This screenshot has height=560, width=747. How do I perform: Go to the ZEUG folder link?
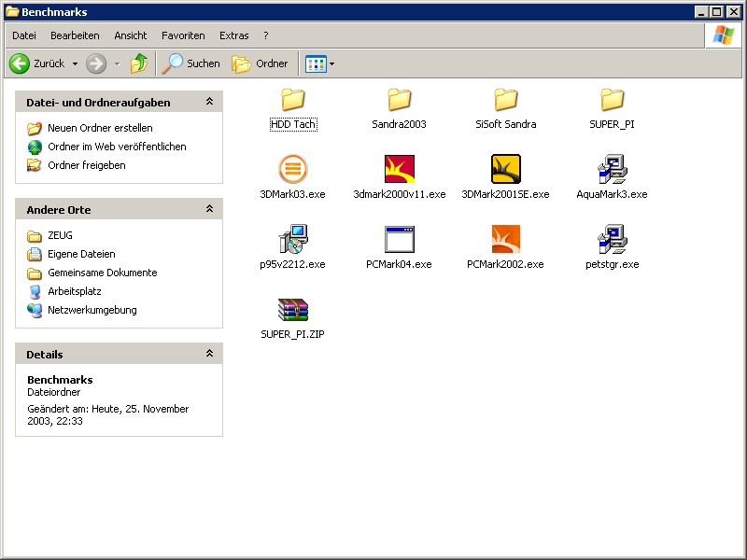(x=60, y=235)
